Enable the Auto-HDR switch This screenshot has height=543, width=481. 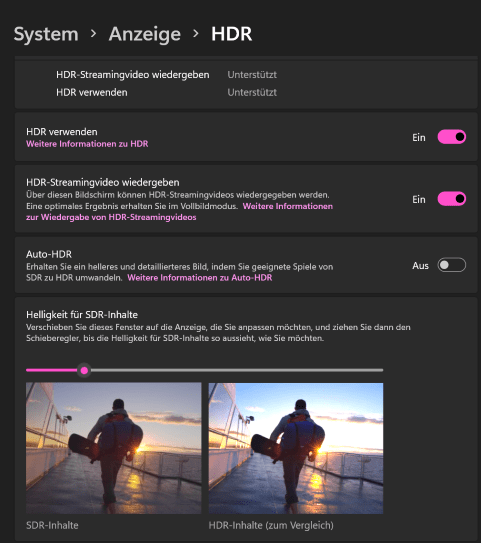(x=452, y=265)
